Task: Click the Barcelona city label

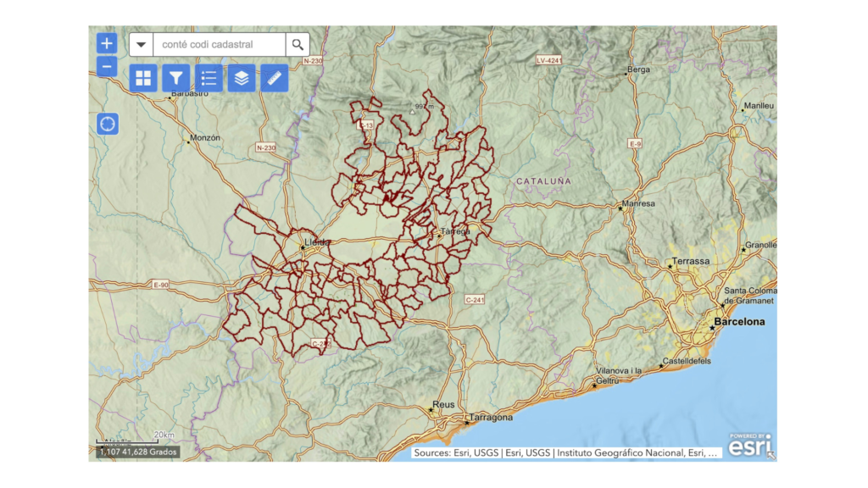Action: tap(739, 322)
